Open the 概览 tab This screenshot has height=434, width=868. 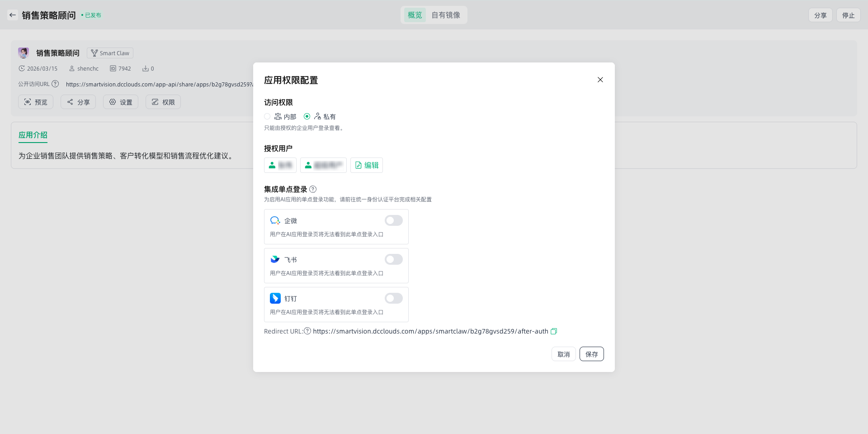click(415, 15)
